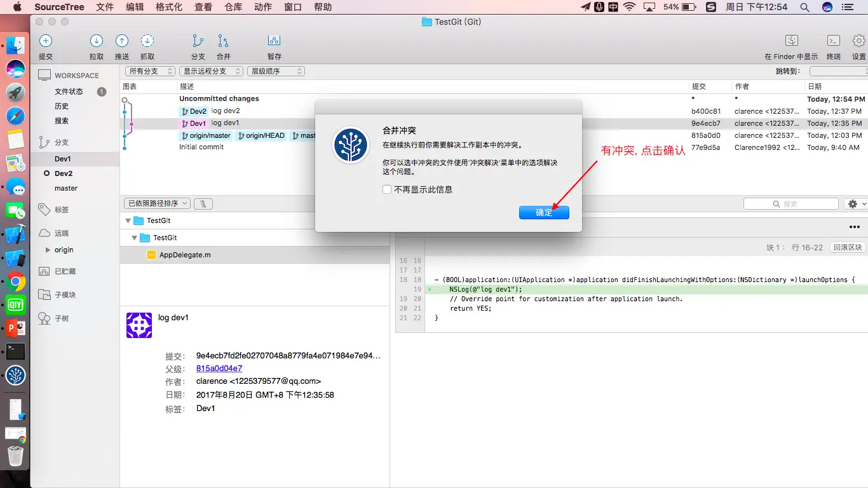The image size is (868, 488).
Task: Click the WORKSPACE monitor icon
Action: tap(44, 75)
